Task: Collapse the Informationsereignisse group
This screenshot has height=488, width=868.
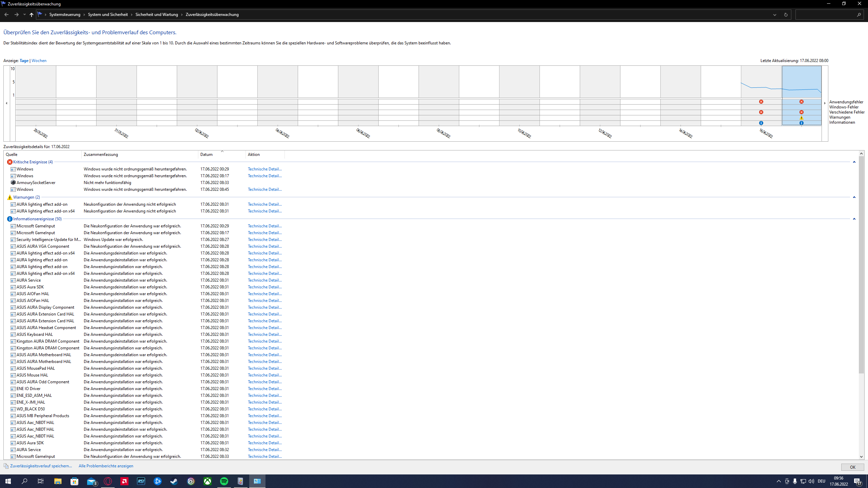Action: 854,219
